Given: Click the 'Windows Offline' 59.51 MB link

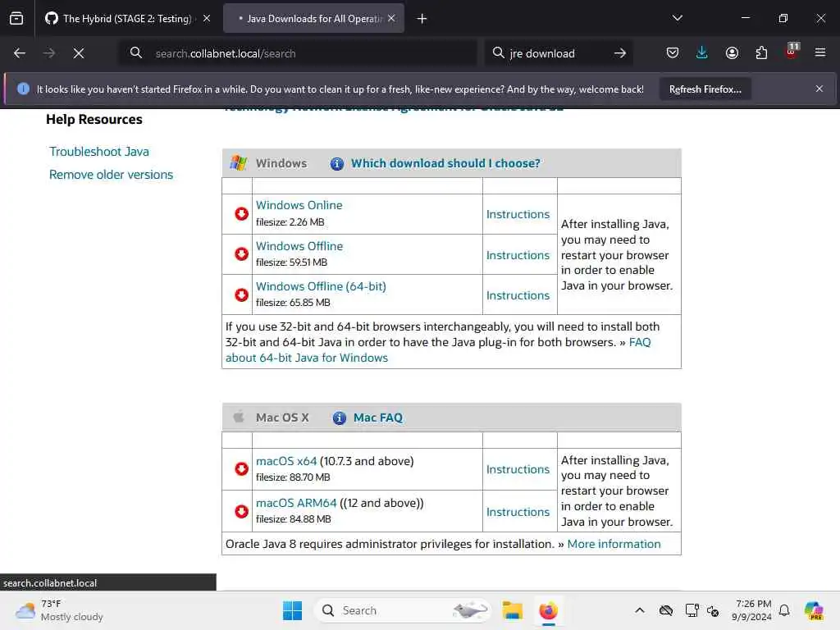Looking at the screenshot, I should pyautogui.click(x=299, y=246).
